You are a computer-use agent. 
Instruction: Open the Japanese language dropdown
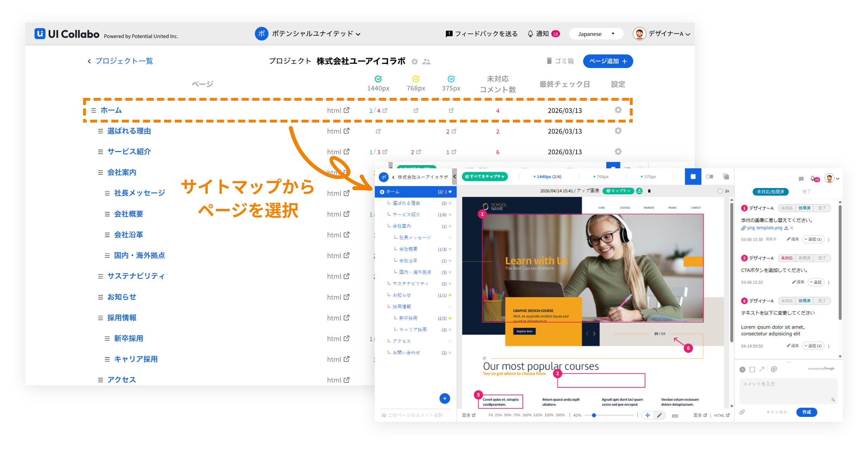pyautogui.click(x=596, y=33)
